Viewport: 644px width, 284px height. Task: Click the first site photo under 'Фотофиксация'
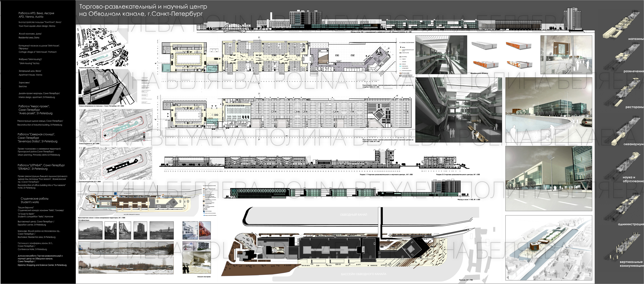(x=90, y=230)
